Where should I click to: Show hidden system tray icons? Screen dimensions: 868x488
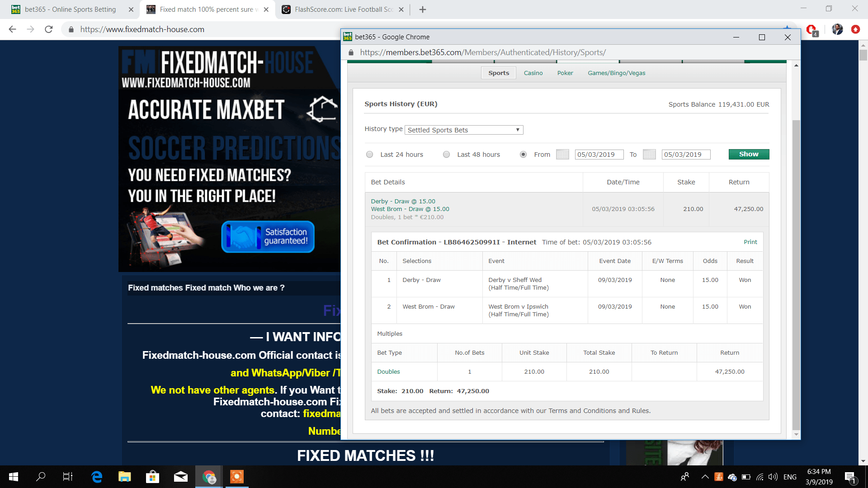pos(705,477)
